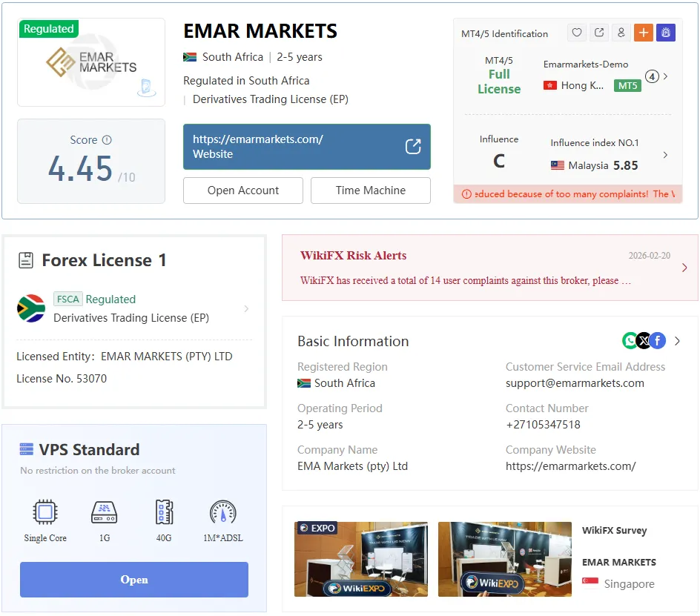700x616 pixels.
Task: Click the Score info circle icon
Action: (107, 140)
